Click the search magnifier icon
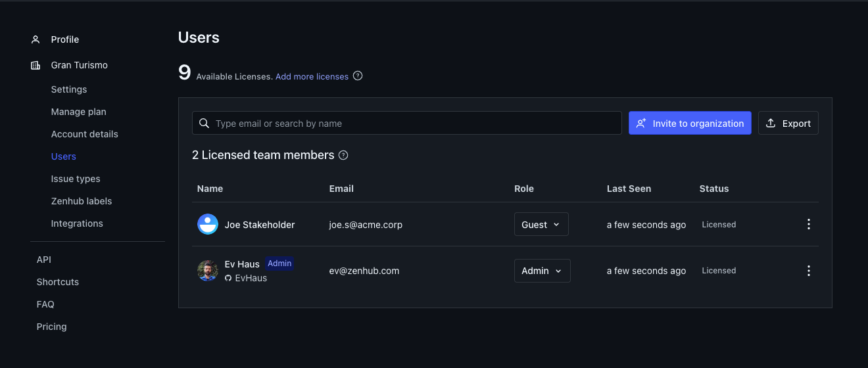The image size is (868, 368). tap(204, 123)
